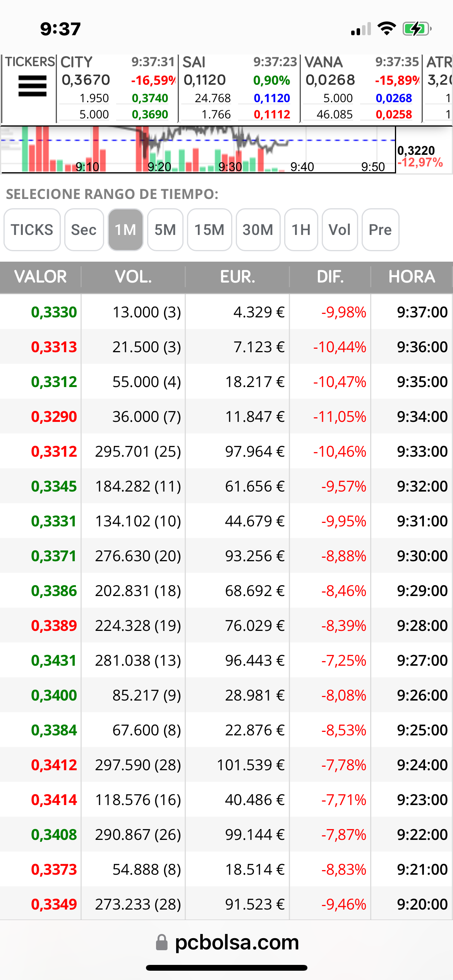Switch time range to TICKS
Viewport: 453px width, 980px height.
(32, 230)
